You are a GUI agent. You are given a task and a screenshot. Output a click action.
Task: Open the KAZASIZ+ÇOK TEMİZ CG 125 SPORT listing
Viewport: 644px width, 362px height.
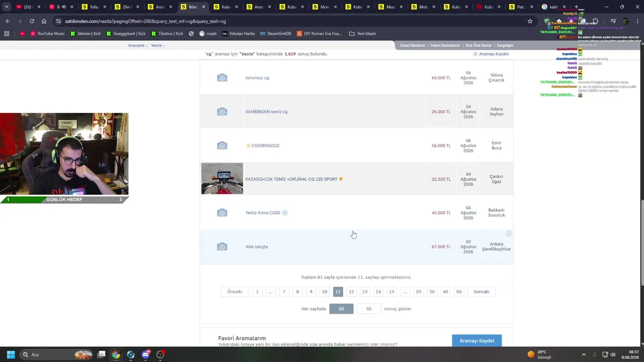pyautogui.click(x=291, y=179)
